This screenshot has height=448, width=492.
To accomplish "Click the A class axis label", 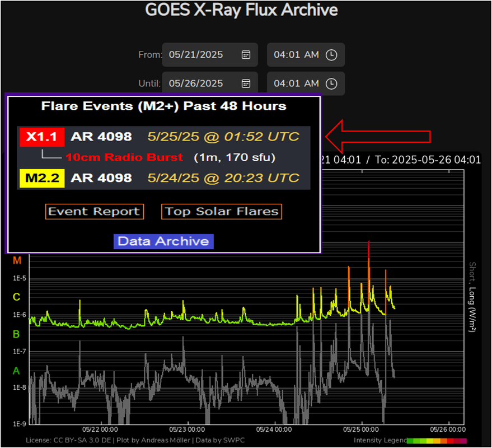I will (16, 371).
